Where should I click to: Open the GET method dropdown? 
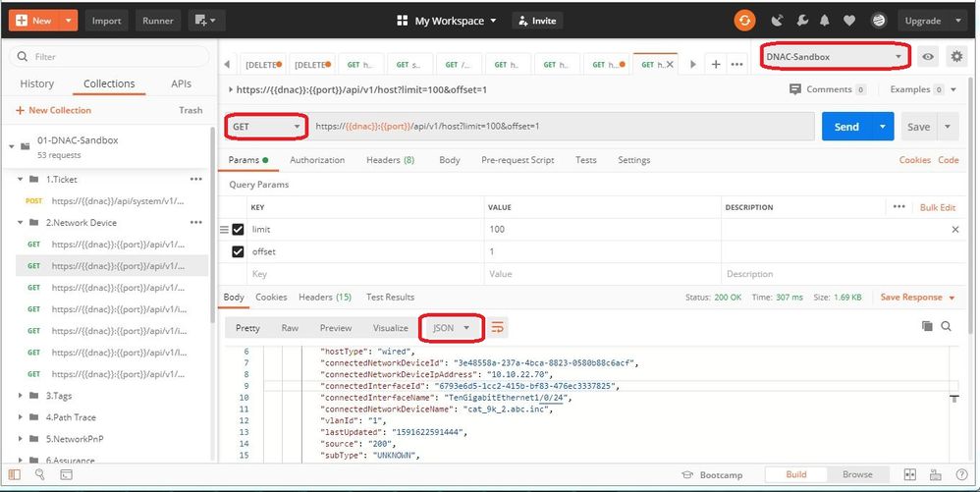pos(267,127)
